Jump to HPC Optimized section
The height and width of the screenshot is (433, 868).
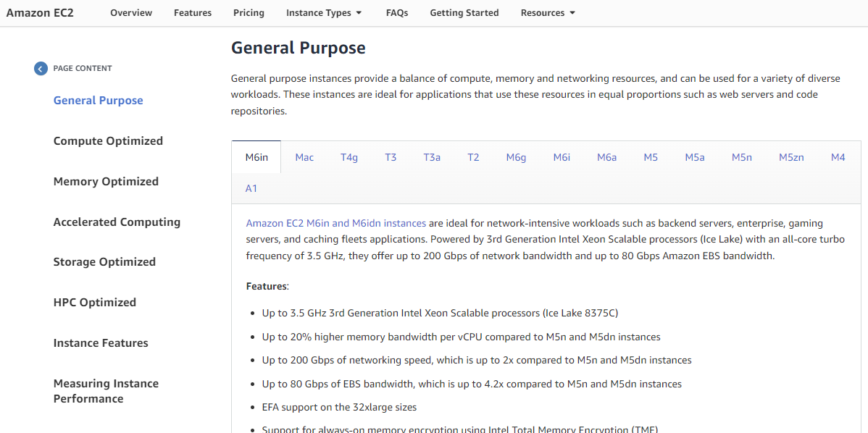95,303
